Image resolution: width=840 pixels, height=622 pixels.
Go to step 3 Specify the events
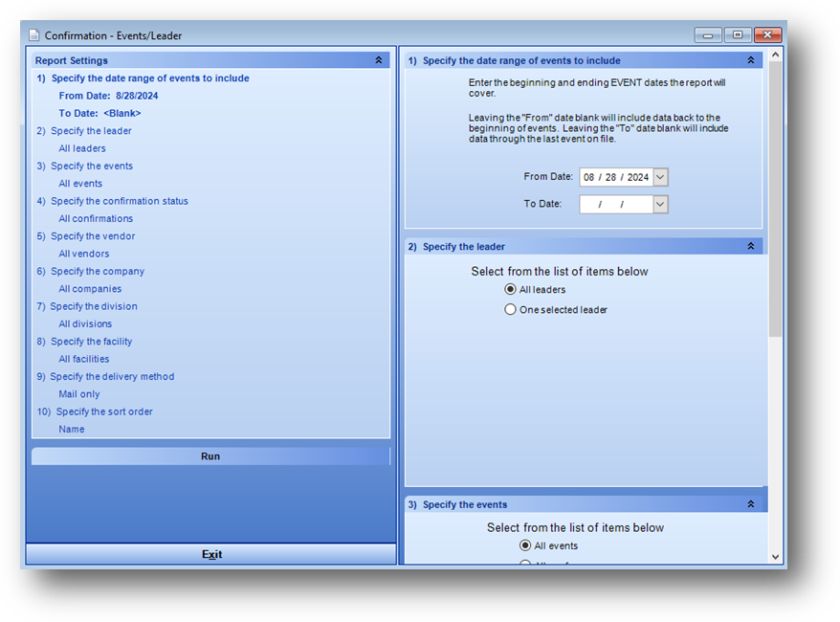coord(84,167)
